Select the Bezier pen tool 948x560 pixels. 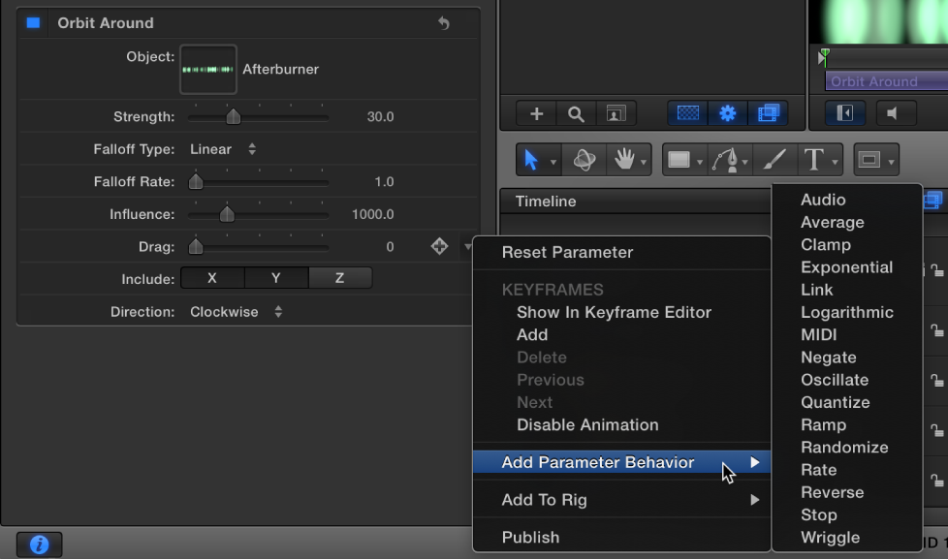point(725,159)
